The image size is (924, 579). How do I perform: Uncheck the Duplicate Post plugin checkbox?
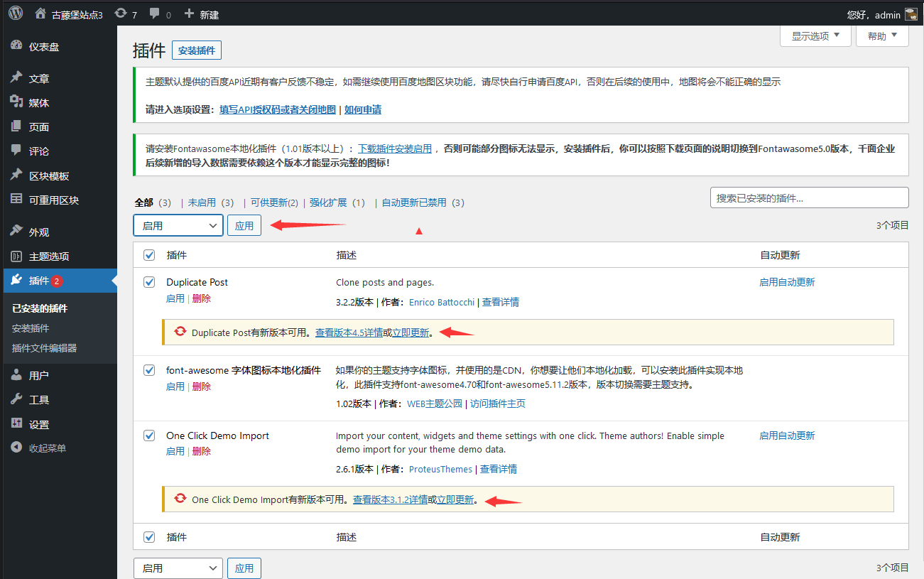pyautogui.click(x=149, y=281)
